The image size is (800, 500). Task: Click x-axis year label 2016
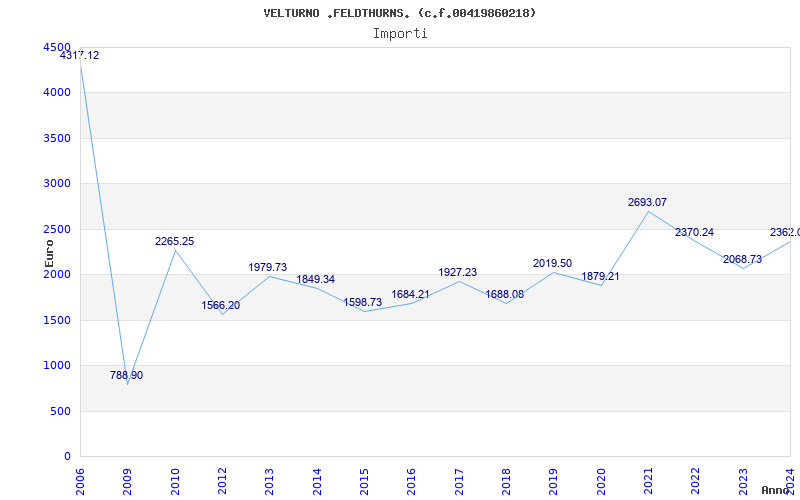411,481
